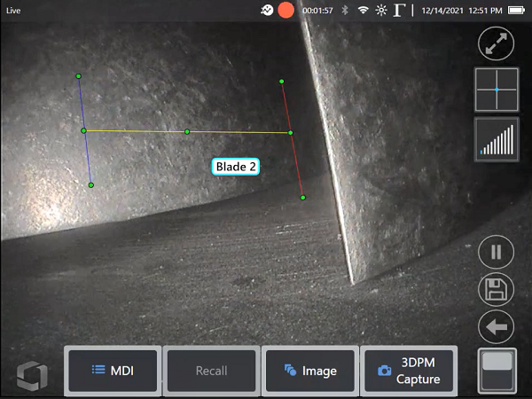Click the battery indicator icon
Image resolution: width=532 pixels, height=399 pixels.
[x=516, y=11]
